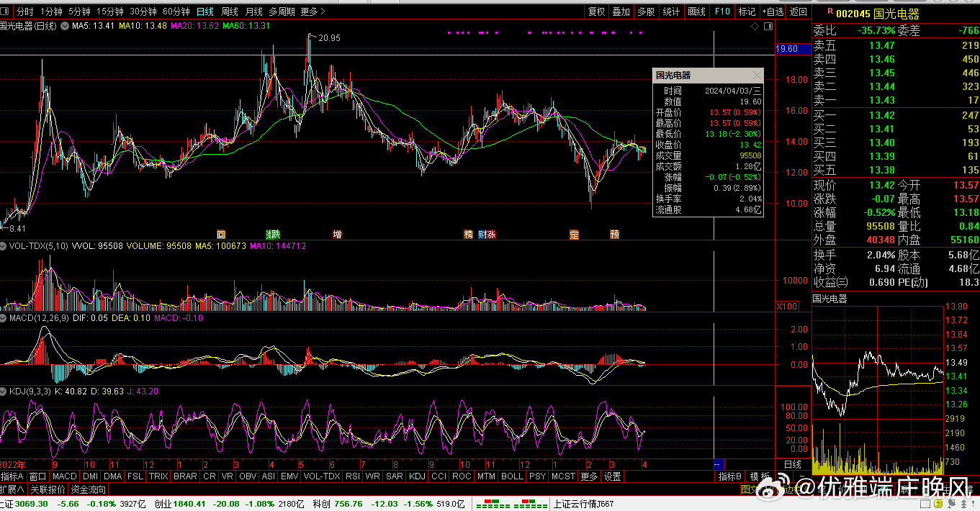Image resolution: width=980 pixels, height=511 pixels.
Task: Open the 指标A indicator menu
Action: pos(13,476)
